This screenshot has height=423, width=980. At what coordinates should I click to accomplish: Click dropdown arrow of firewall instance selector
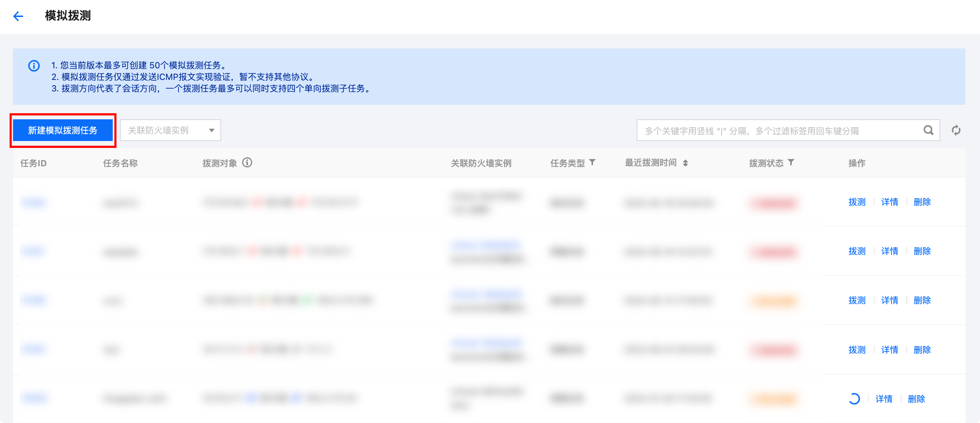(x=211, y=131)
